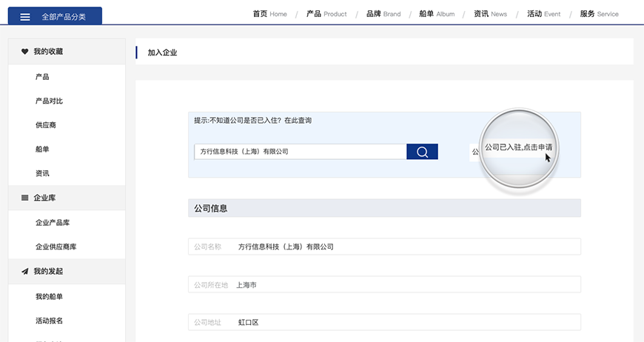The height and width of the screenshot is (342, 644).
Task: Click the paper plane icon beside 我的发起
Action: point(24,272)
